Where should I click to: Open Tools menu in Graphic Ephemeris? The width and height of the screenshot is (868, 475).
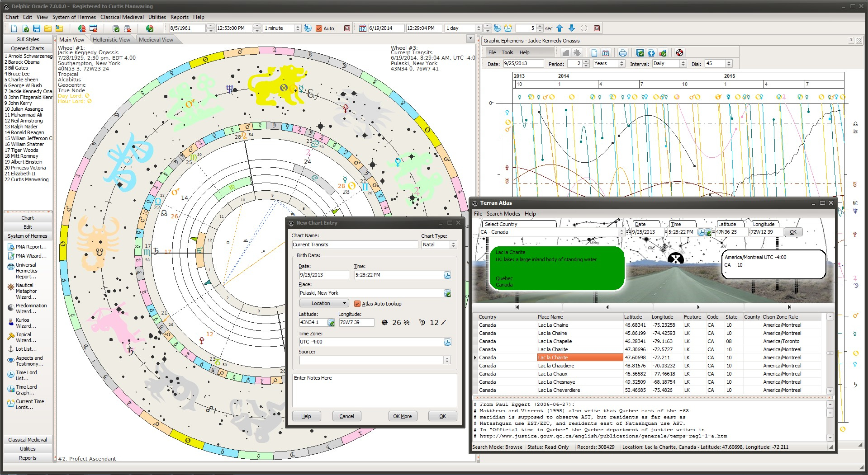[x=508, y=52]
